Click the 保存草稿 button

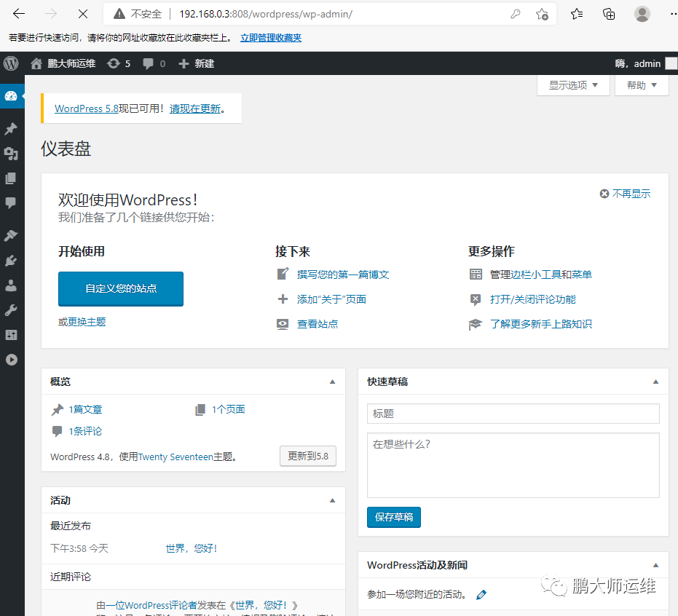click(394, 517)
